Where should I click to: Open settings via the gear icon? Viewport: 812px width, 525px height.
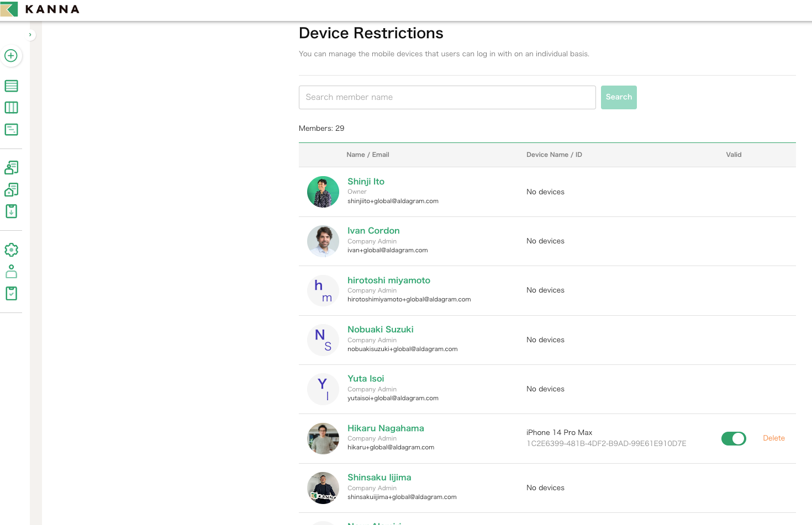[11, 250]
